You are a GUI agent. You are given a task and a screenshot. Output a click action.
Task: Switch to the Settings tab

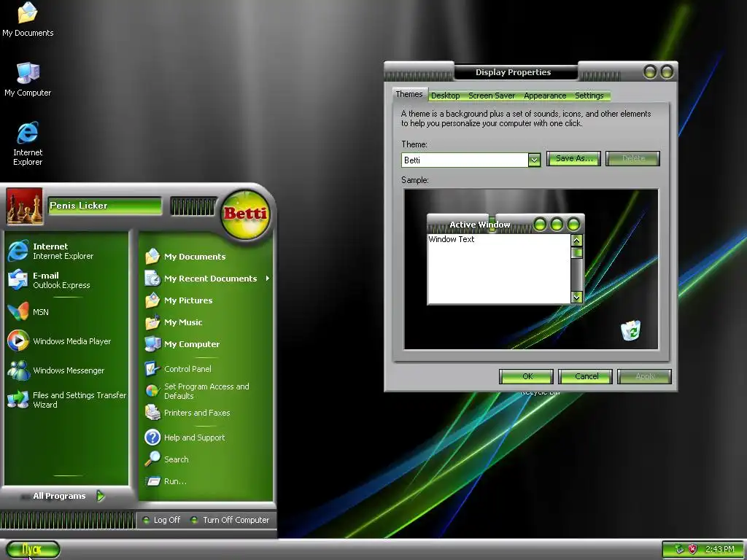pyautogui.click(x=589, y=96)
